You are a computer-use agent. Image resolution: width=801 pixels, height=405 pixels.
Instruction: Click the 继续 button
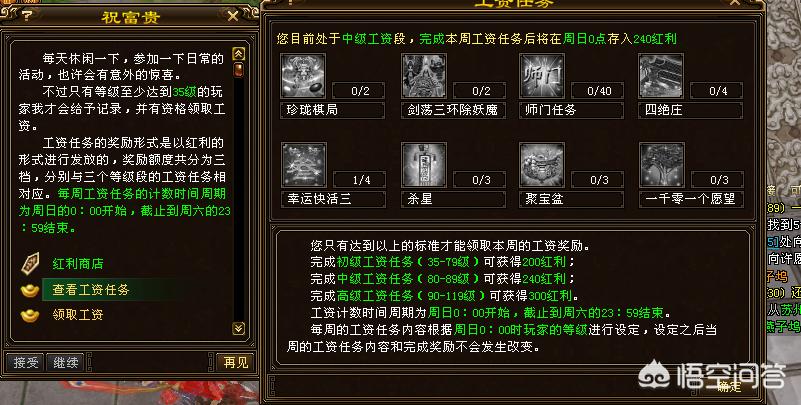[65, 363]
